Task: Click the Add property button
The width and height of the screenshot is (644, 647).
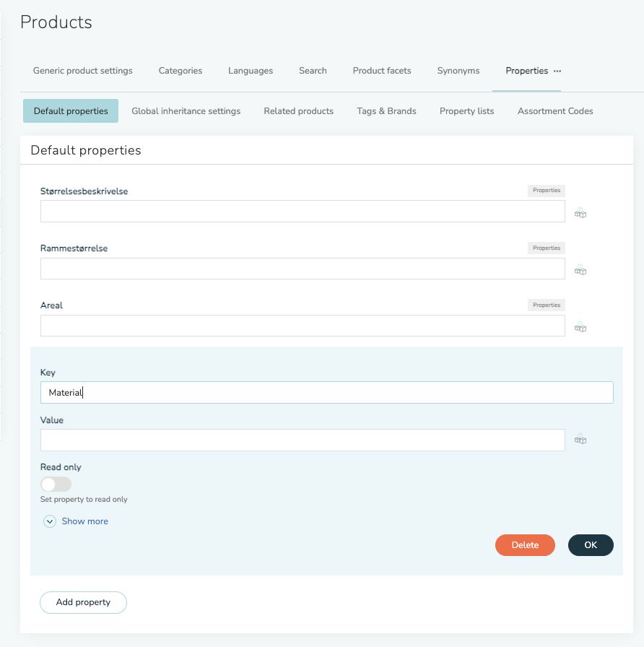Action: tap(83, 602)
